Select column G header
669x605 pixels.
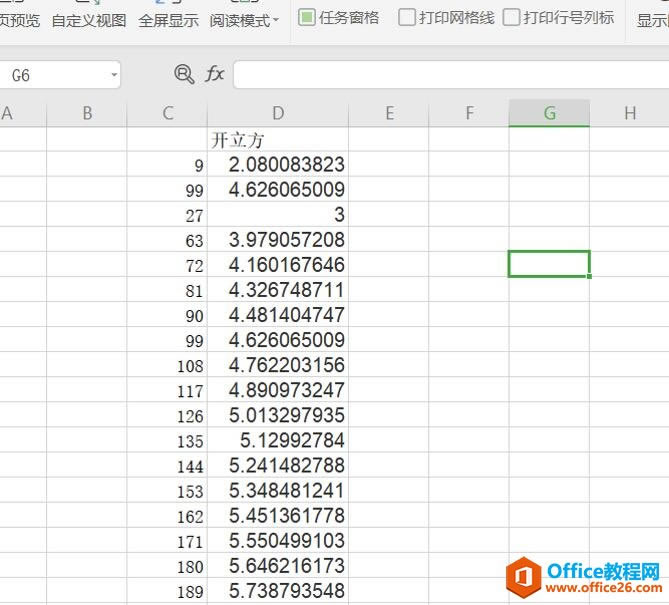coord(549,113)
